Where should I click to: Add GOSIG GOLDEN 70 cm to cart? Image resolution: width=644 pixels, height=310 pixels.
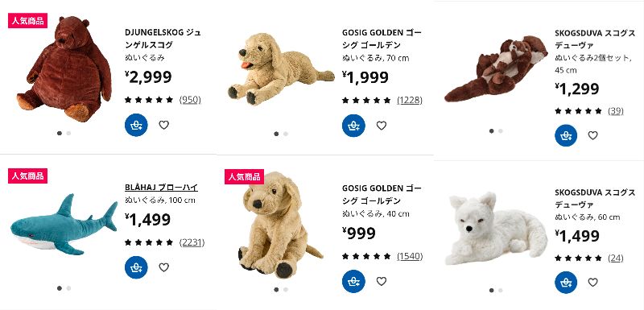(x=353, y=126)
